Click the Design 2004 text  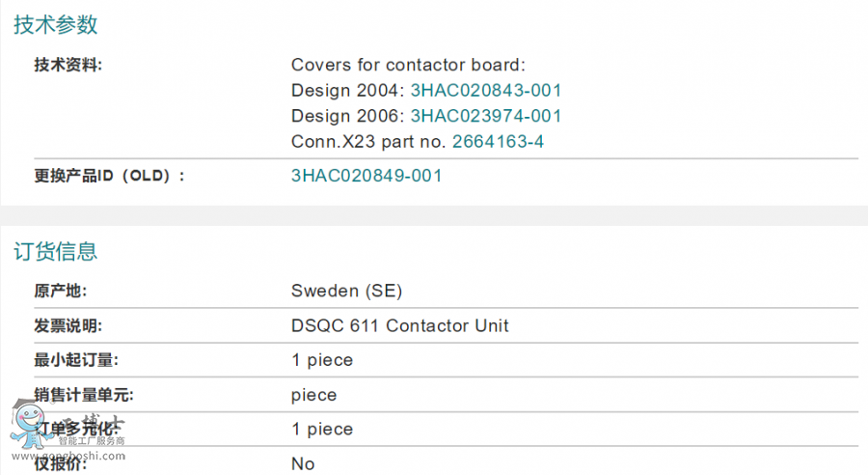click(347, 91)
